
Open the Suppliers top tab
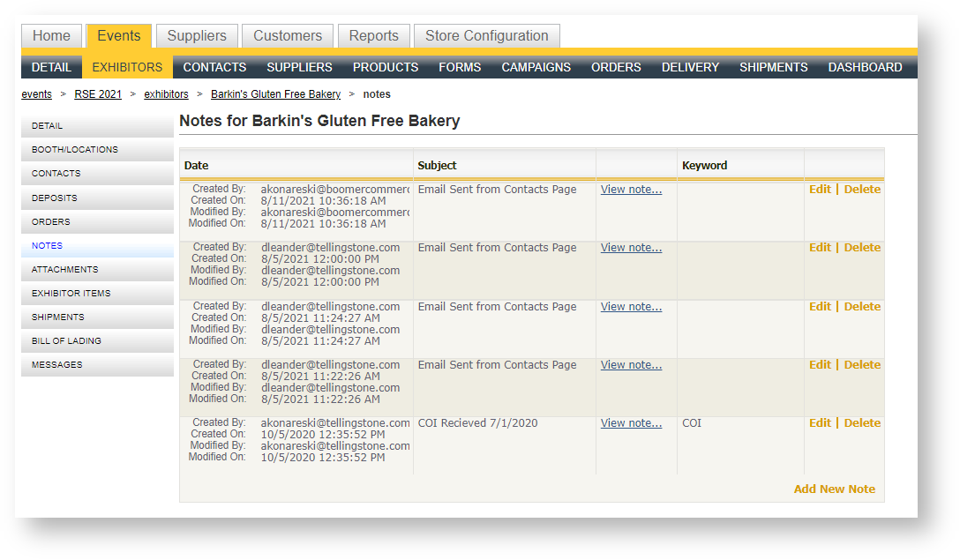197,36
